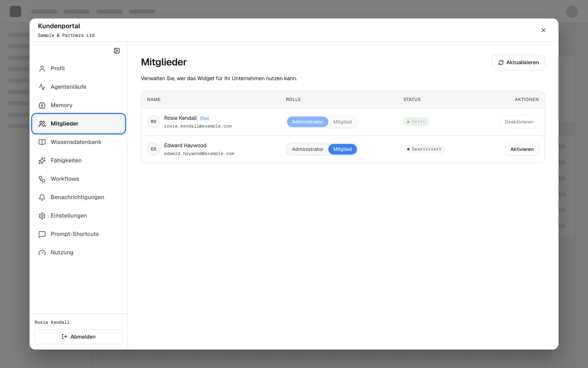
Task: Click the Agentenläufe activity icon
Action: (42, 87)
